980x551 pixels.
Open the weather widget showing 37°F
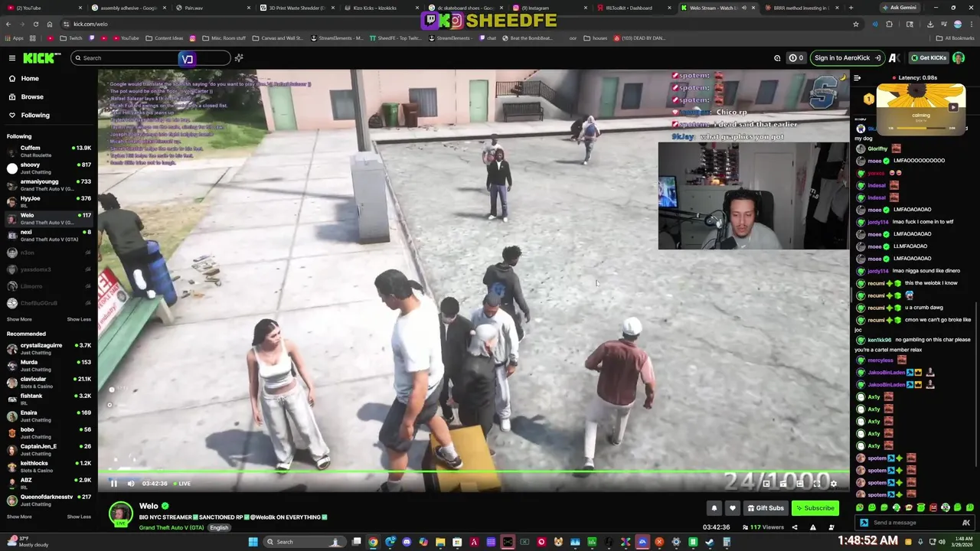[x=27, y=542]
